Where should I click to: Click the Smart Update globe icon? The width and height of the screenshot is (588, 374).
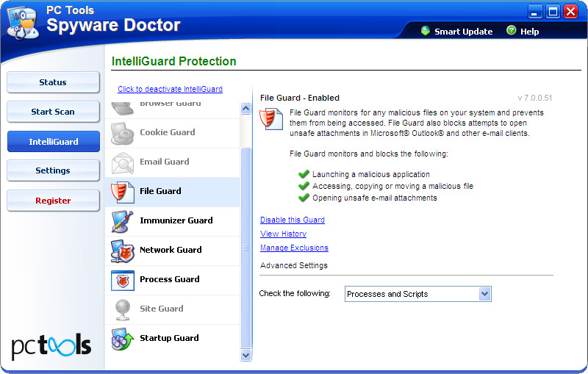(x=426, y=31)
